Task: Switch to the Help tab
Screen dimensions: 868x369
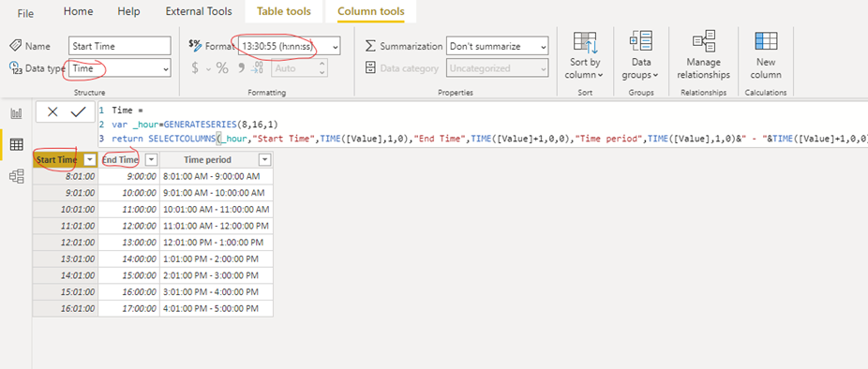Action: [x=129, y=11]
